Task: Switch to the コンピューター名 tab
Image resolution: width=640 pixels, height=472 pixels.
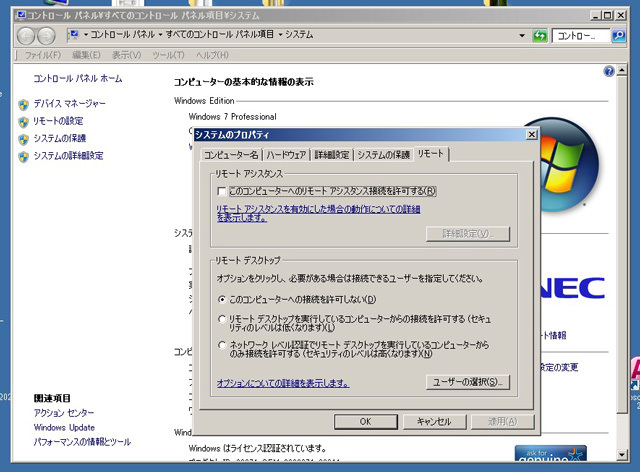Action: pos(231,155)
